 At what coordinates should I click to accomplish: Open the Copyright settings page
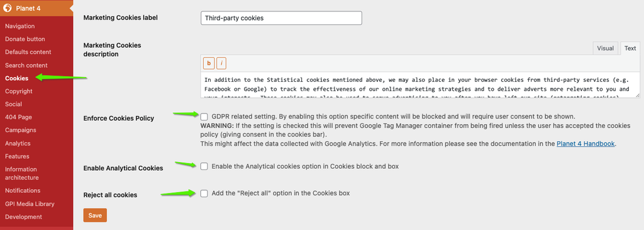[18, 91]
